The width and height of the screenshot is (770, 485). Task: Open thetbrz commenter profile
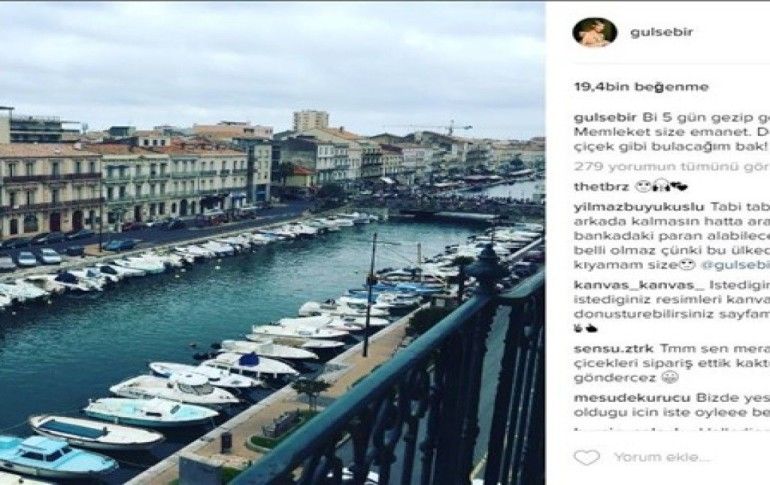pos(598,186)
